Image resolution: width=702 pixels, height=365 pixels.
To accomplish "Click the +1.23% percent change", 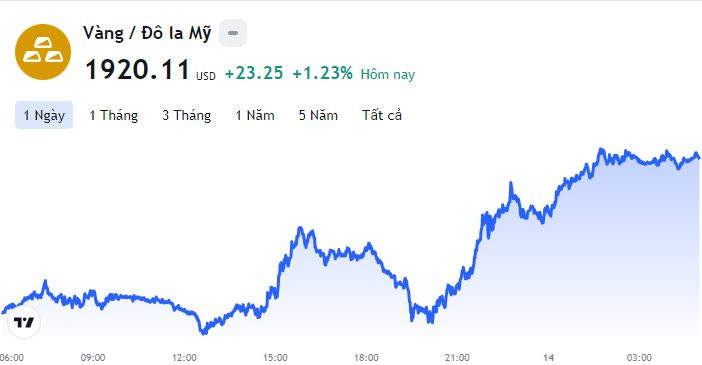I will click(x=322, y=73).
